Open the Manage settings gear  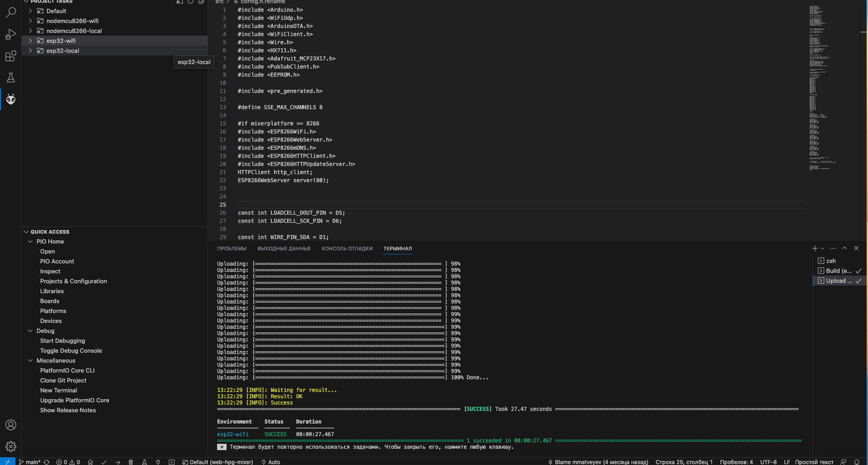(x=11, y=447)
